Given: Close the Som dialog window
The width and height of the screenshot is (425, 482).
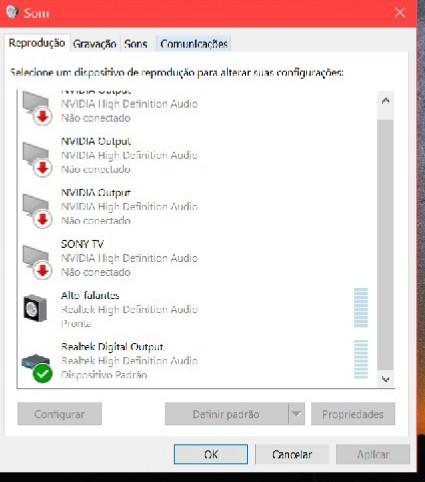Looking at the screenshot, I should pos(400,13).
